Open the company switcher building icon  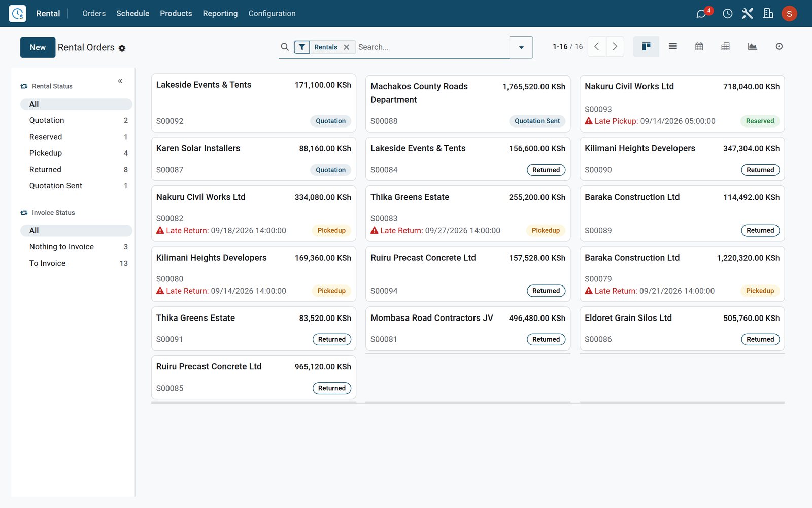click(768, 14)
